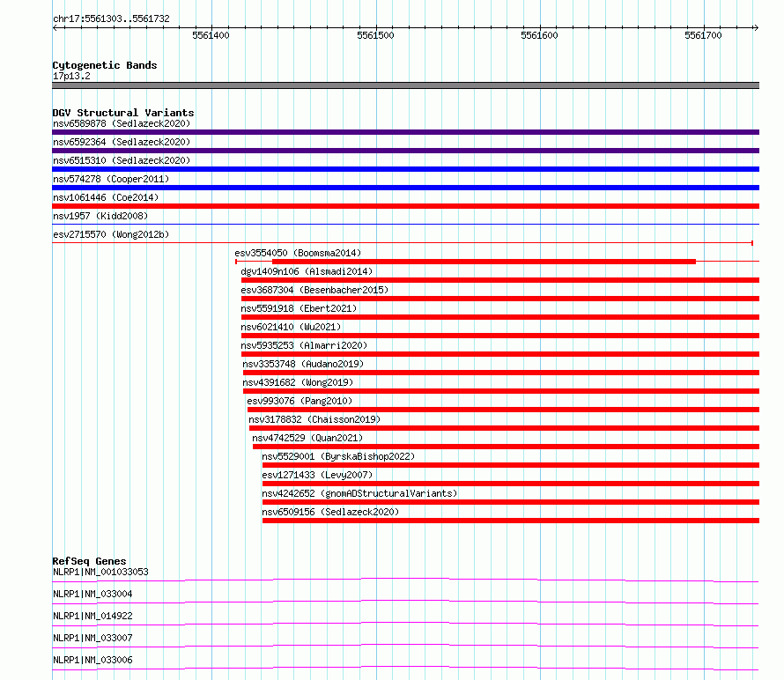Image resolution: width=784 pixels, height=680 pixels.
Task: Select variant nsv4391682 (Wong2019)
Action: (298, 382)
